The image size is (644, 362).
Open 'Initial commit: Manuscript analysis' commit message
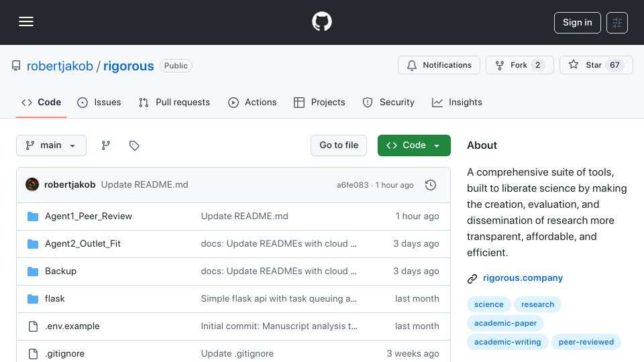tap(279, 326)
